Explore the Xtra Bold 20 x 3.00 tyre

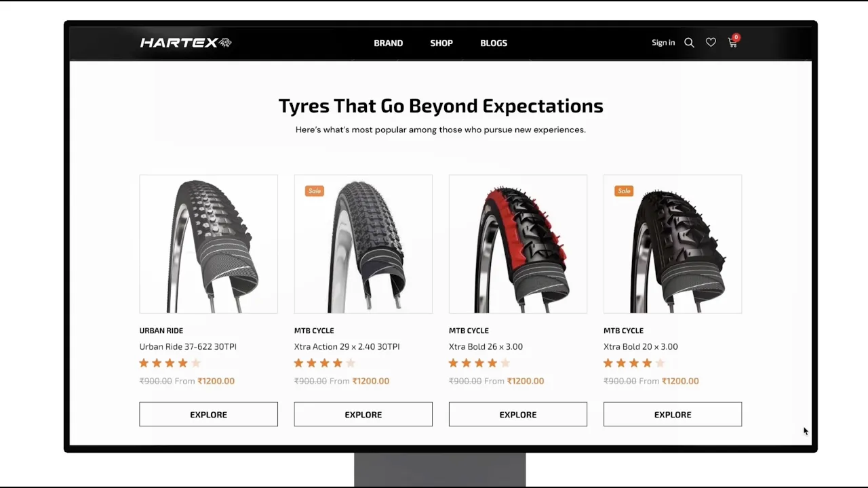(673, 414)
